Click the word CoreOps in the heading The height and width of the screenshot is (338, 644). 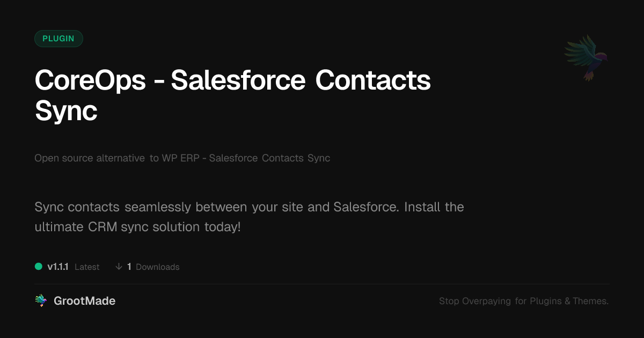pyautogui.click(x=90, y=80)
